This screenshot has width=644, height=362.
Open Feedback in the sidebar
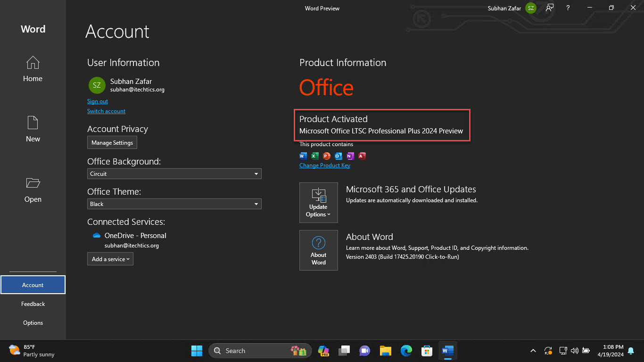coord(33,304)
